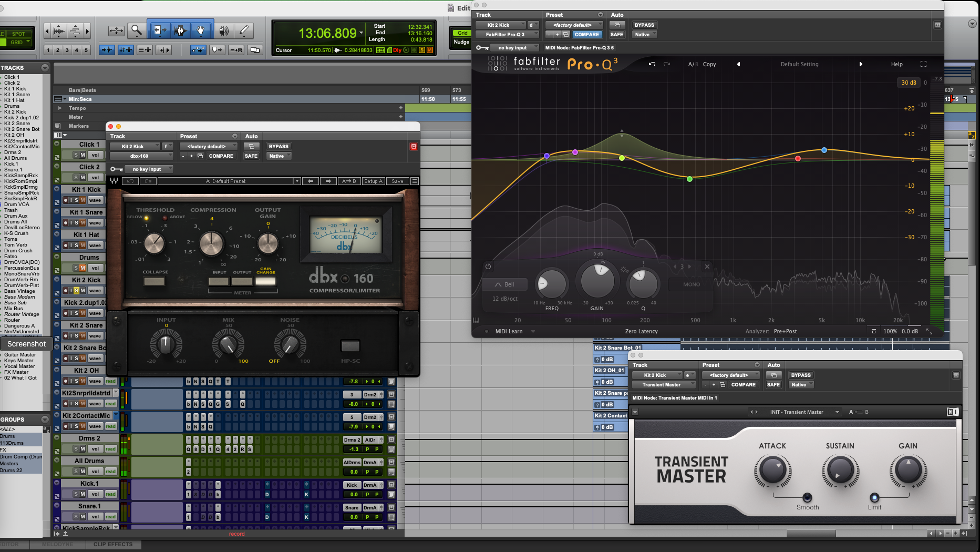The width and height of the screenshot is (980, 552).
Task: Open Bell filter shape dropdown
Action: [x=504, y=284]
